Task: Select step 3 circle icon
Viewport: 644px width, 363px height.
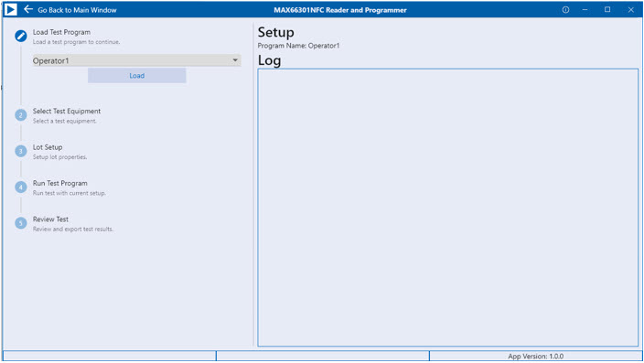Action: click(21, 151)
